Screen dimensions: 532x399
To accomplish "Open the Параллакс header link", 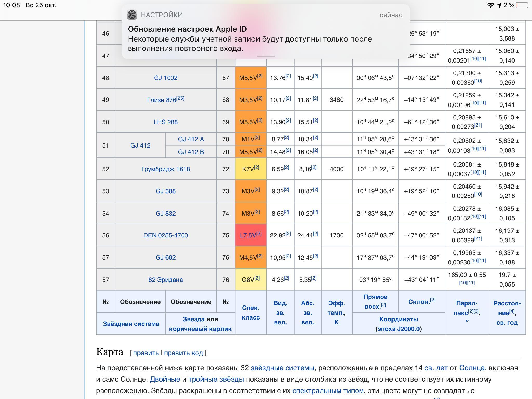I will coord(467,308).
